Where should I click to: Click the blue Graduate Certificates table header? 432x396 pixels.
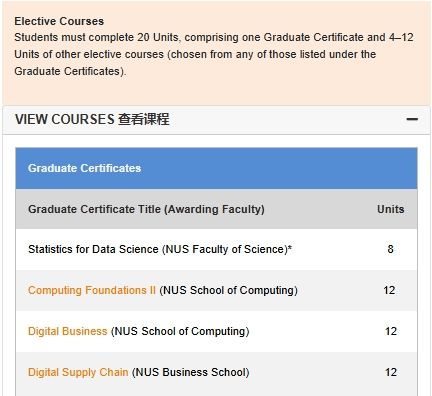(x=216, y=168)
